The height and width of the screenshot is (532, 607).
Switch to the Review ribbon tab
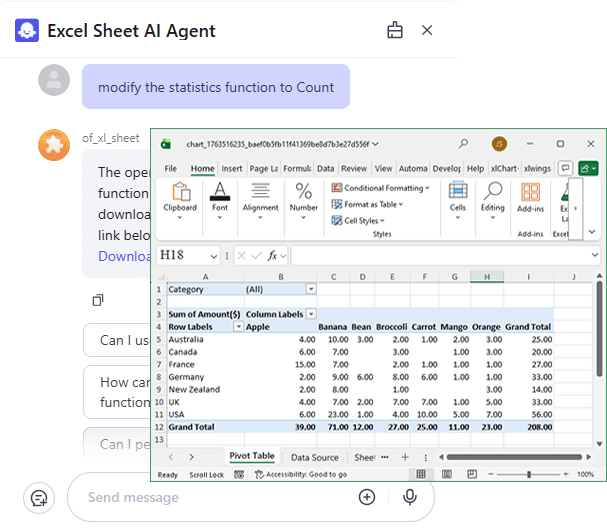point(354,169)
